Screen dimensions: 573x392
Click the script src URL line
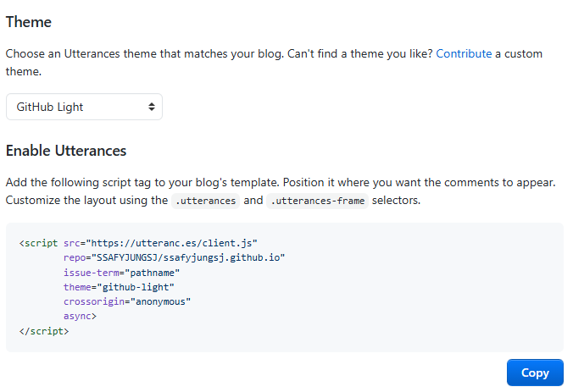point(138,243)
